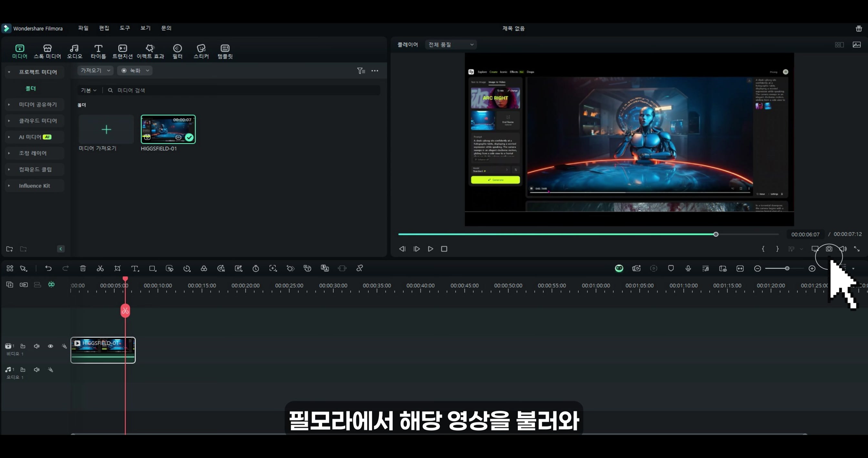The height and width of the screenshot is (458, 868).
Task: Mute video track 1
Action: 37,346
